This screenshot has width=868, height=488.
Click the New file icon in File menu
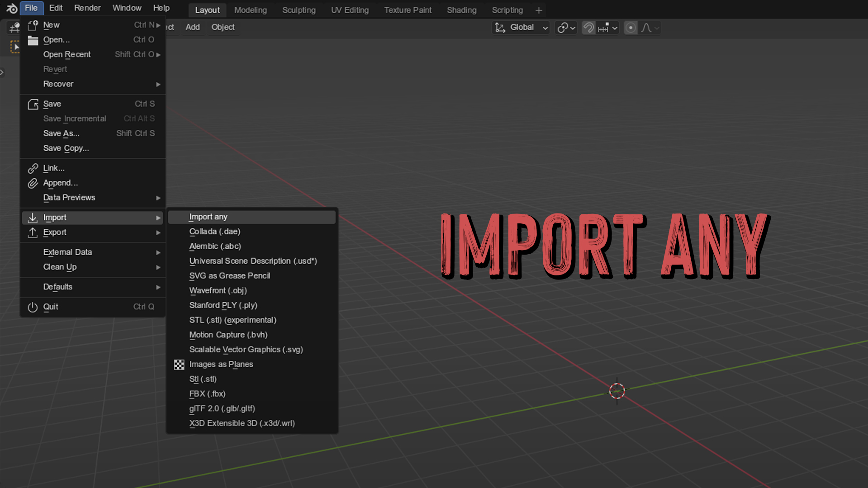click(32, 25)
